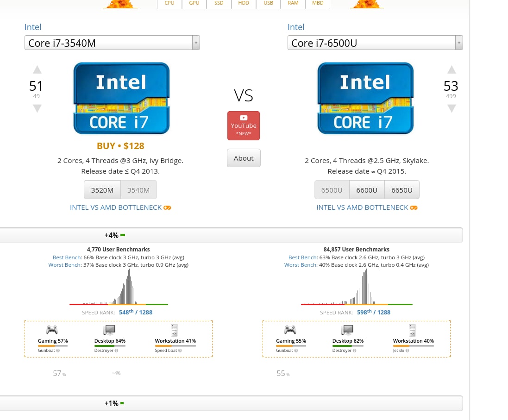Viewport: 508px width, 420px height.
Task: Click gamepad icon after right BOTTLENECK link
Action: click(414, 208)
